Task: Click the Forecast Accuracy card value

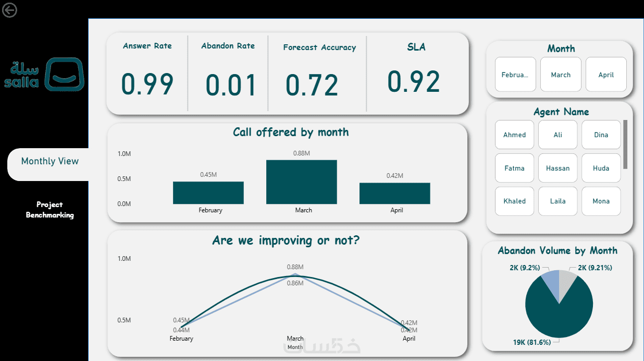Action: point(312,85)
